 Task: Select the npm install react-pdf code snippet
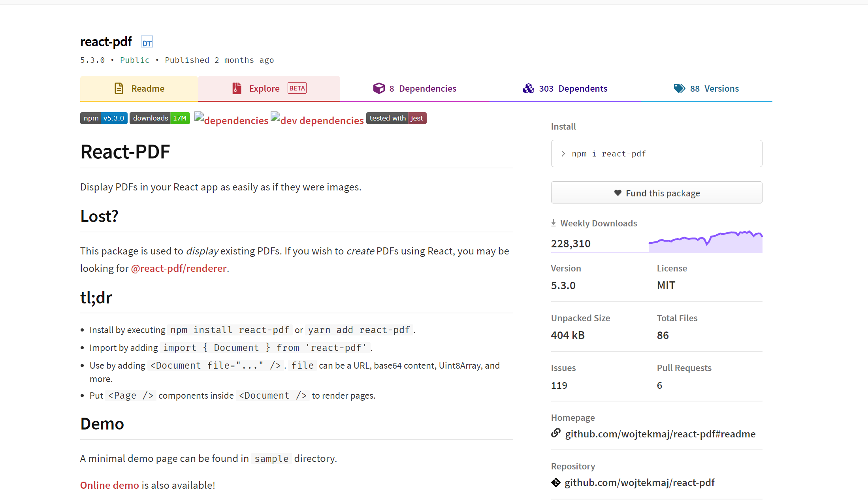(x=230, y=330)
